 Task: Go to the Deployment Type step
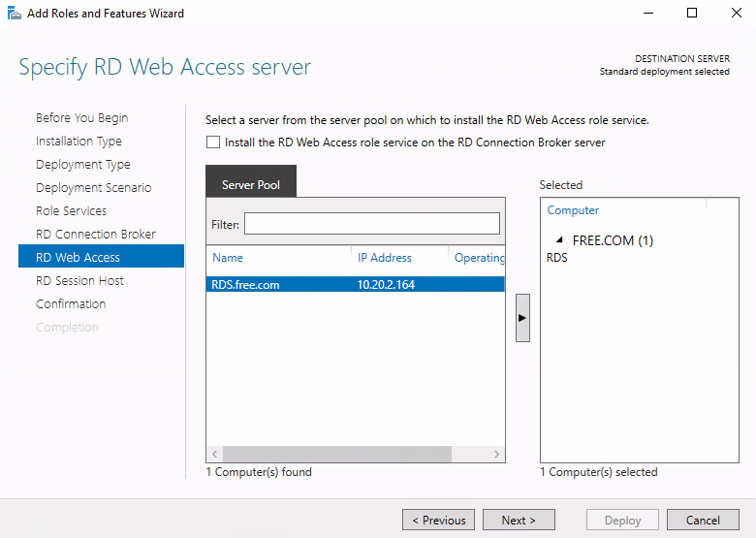tap(83, 165)
